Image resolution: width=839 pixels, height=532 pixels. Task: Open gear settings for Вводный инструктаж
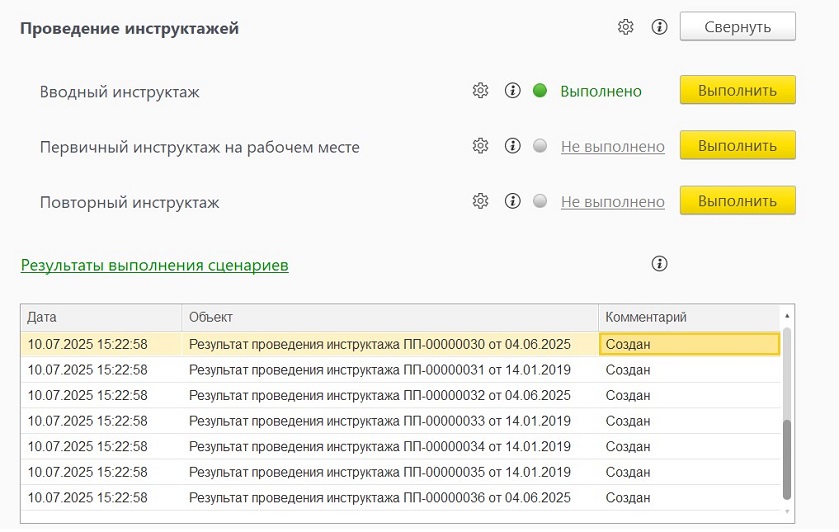pyautogui.click(x=480, y=90)
